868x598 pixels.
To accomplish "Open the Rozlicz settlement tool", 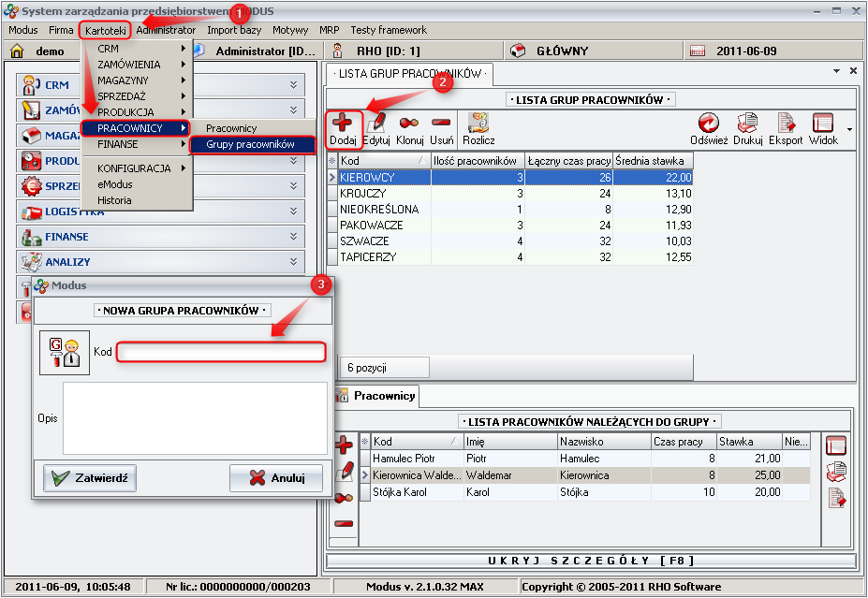I will (x=478, y=129).
